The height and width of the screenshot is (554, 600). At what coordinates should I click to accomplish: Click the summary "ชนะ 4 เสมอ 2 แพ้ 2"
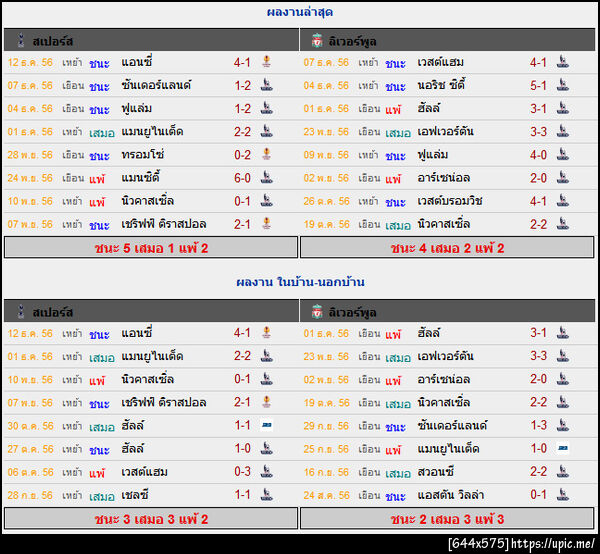click(x=447, y=248)
